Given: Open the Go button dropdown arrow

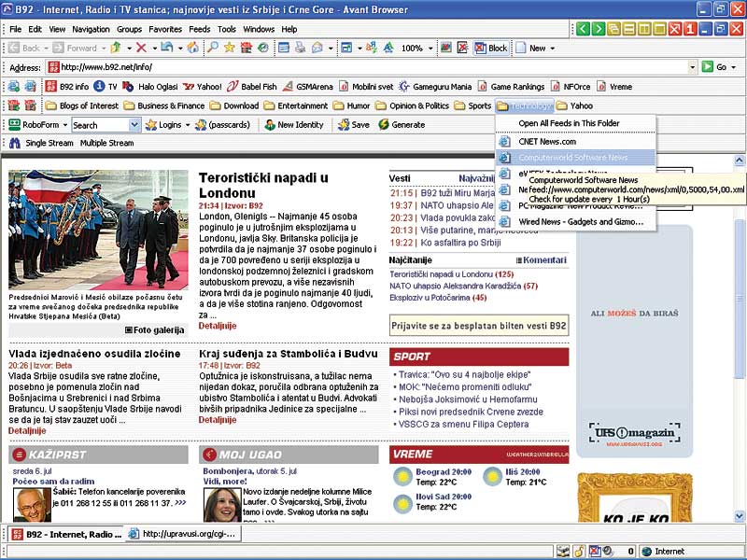Looking at the screenshot, I should click(734, 67).
